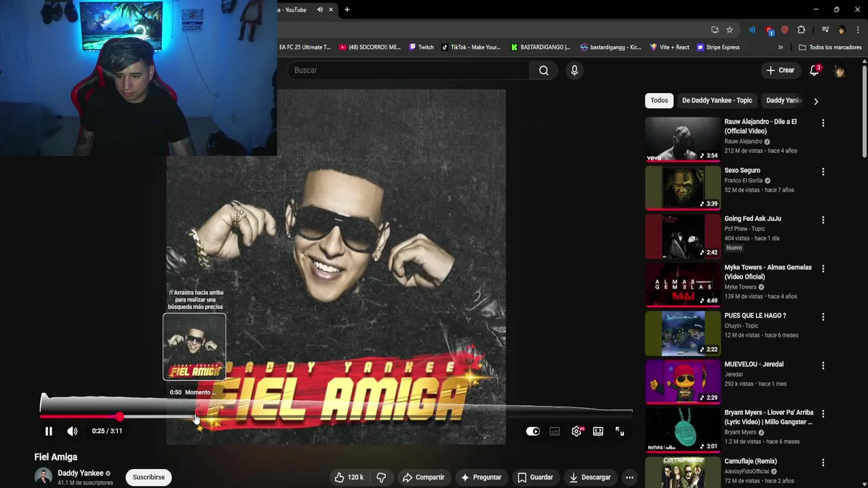Open options menu for Rauw Alejandro video
The width and height of the screenshot is (868, 488).
(823, 123)
